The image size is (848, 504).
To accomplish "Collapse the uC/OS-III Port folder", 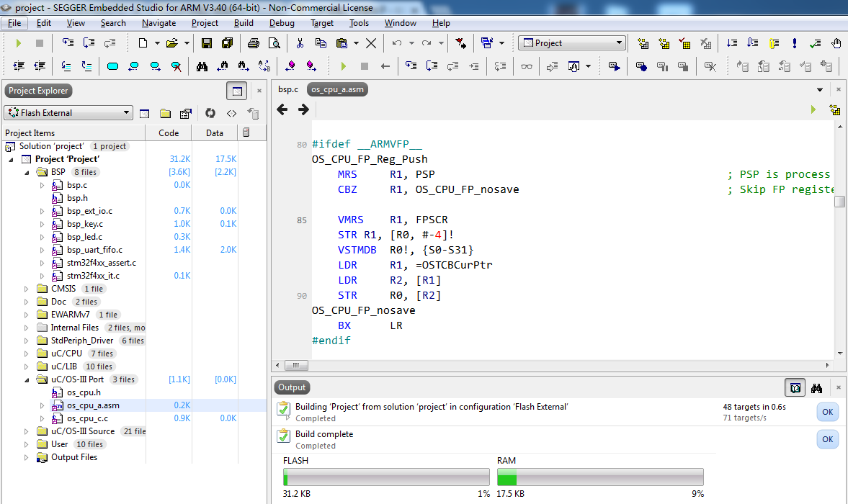I will pyautogui.click(x=27, y=379).
